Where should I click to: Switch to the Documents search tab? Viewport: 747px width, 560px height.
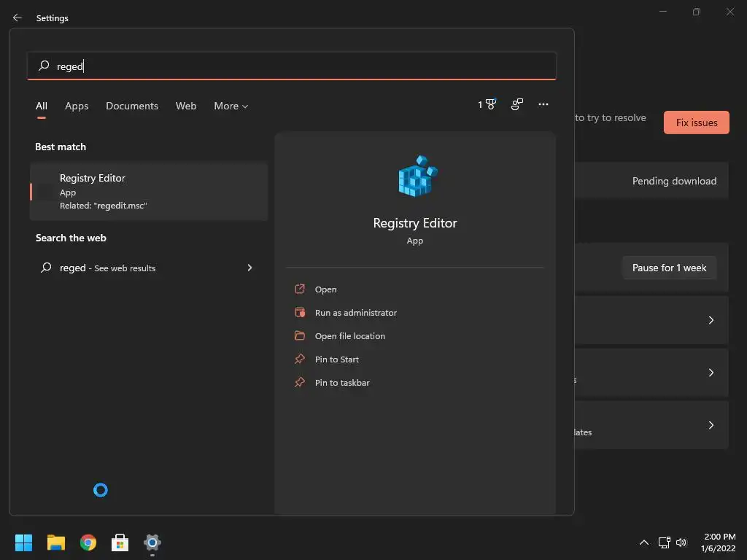coord(132,106)
